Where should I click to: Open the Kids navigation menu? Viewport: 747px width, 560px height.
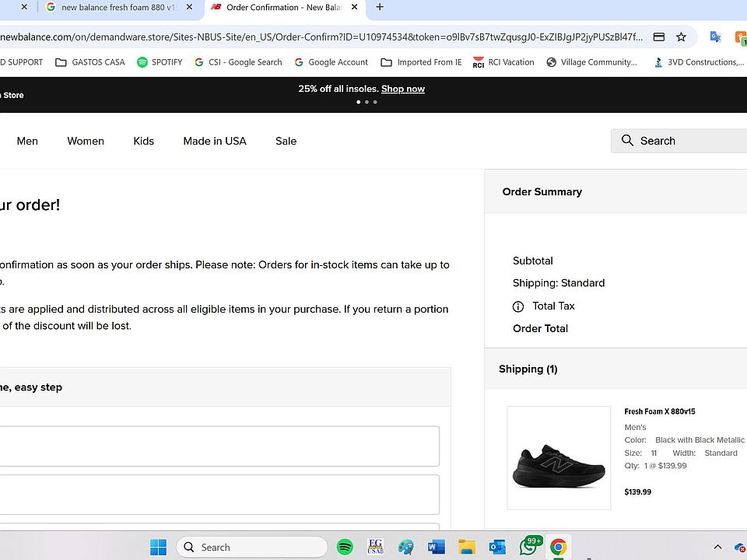coord(143,141)
